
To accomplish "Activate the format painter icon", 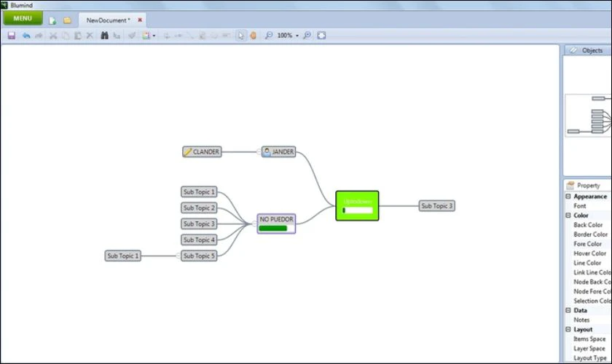I will pyautogui.click(x=132, y=36).
